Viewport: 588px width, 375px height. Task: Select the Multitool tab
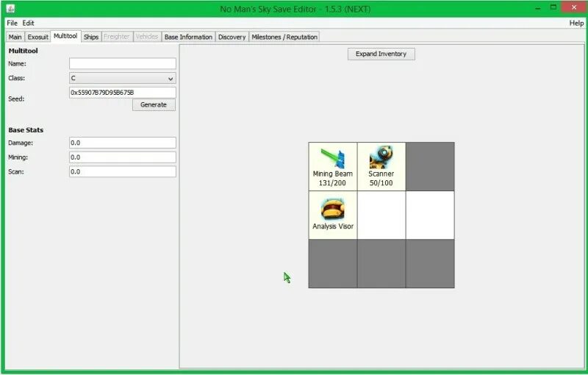[65, 36]
